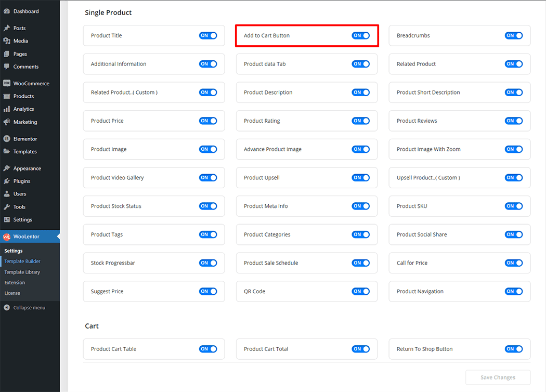Go to the Extension submenu page
This screenshot has width=546, height=392.
(15, 283)
